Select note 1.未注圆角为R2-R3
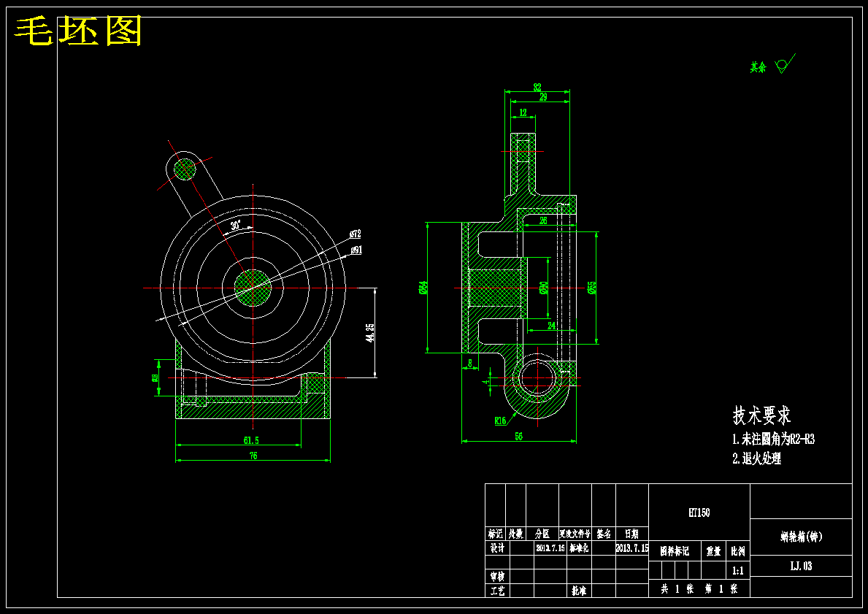 pos(773,440)
